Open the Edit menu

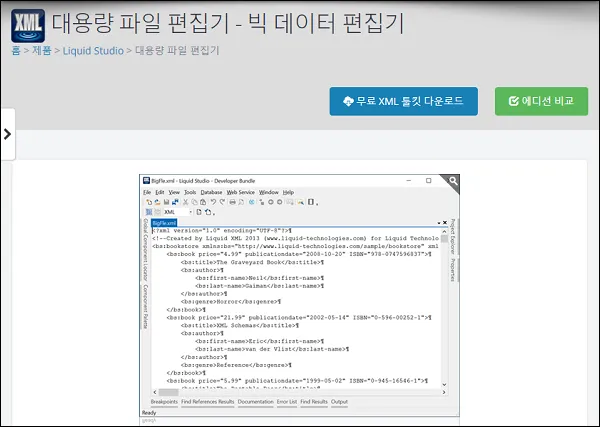(160, 192)
